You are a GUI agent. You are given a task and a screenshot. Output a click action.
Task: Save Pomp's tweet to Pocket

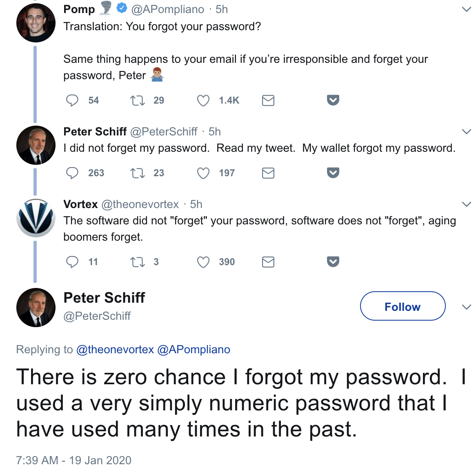[x=332, y=100]
